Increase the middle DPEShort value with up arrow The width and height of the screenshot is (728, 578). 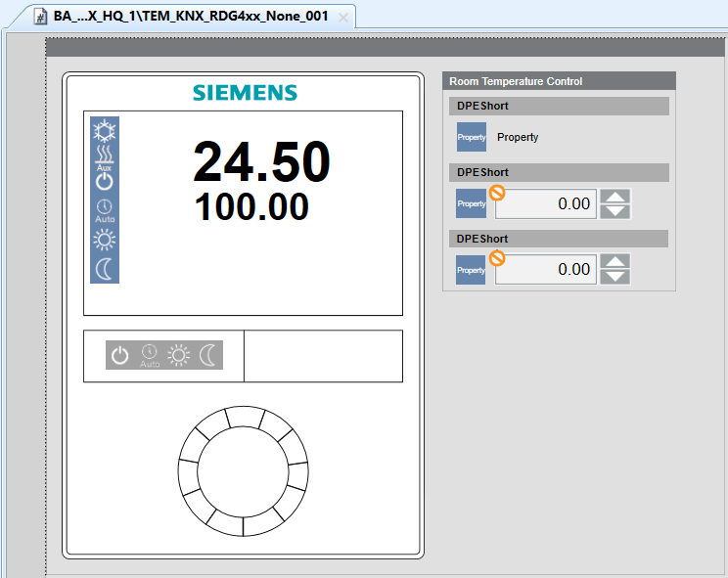tap(614, 197)
